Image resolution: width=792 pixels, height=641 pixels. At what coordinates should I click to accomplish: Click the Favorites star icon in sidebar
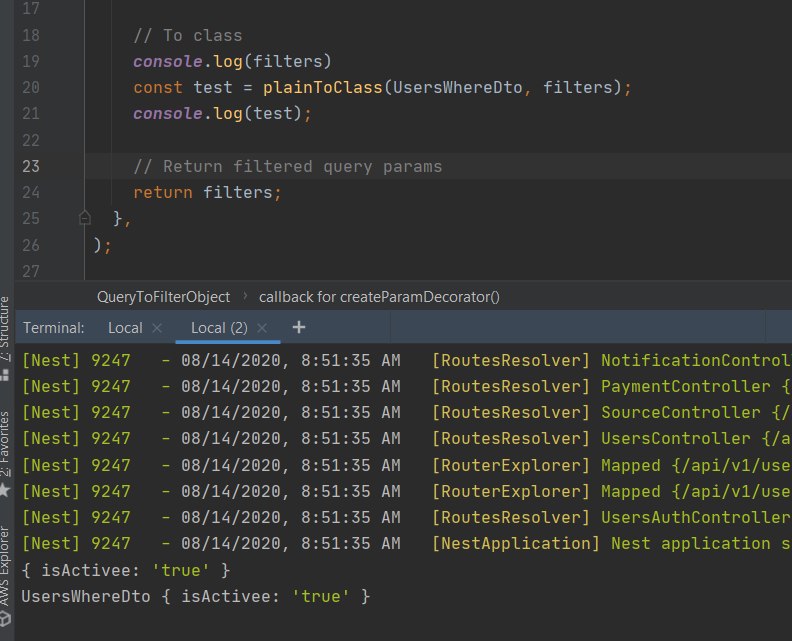pyautogui.click(x=5, y=490)
